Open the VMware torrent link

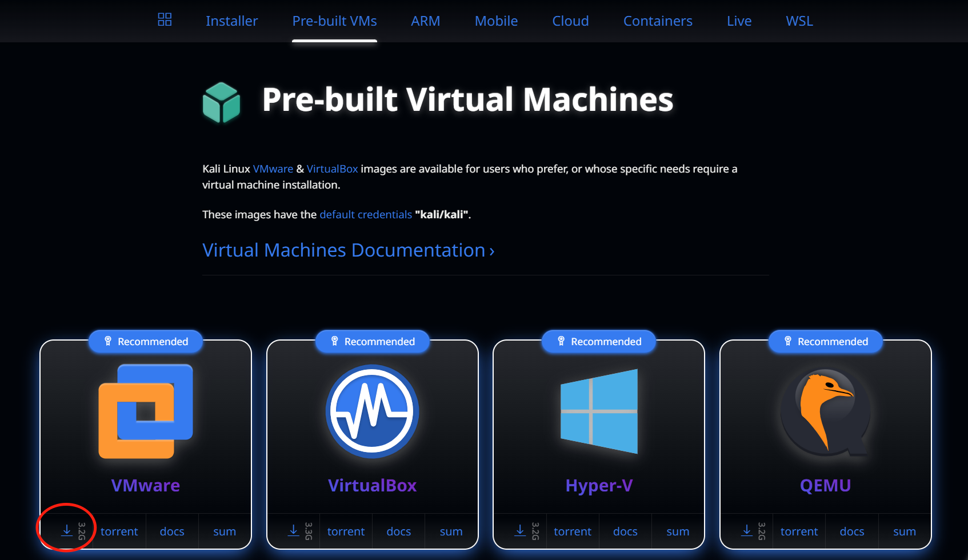coord(119,531)
